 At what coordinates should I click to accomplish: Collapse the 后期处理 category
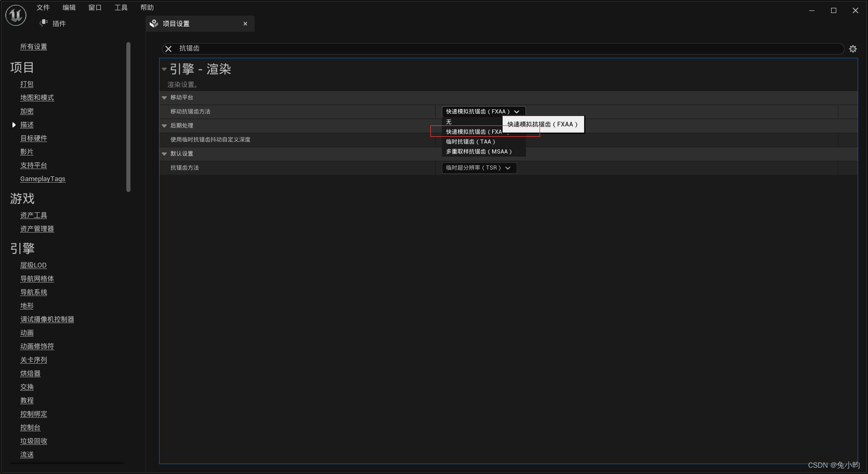click(x=164, y=125)
